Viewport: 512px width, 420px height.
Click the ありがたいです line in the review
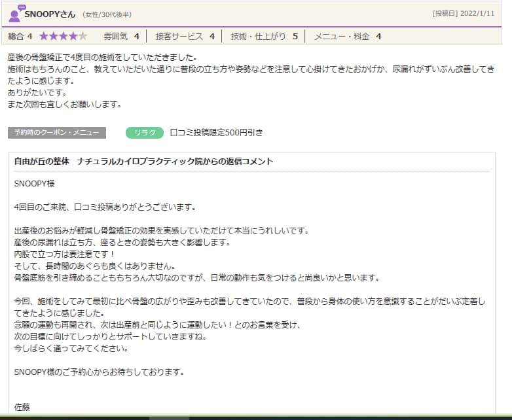point(30,93)
